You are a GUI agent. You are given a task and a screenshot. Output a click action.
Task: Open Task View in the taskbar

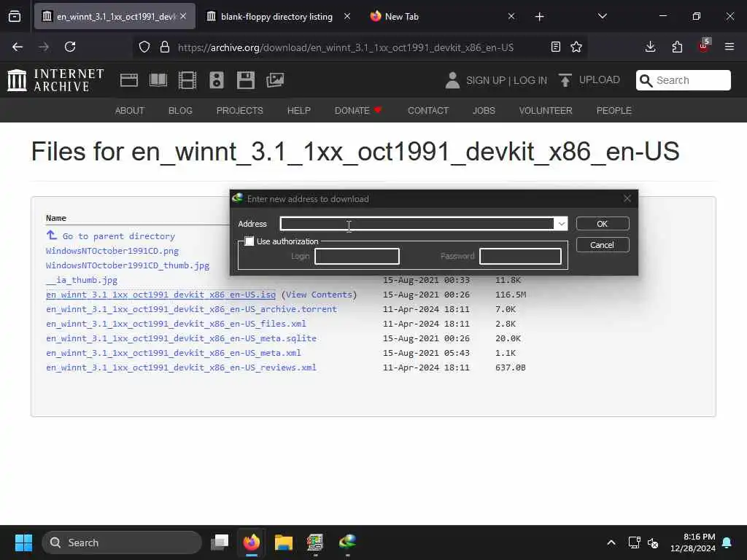point(220,542)
